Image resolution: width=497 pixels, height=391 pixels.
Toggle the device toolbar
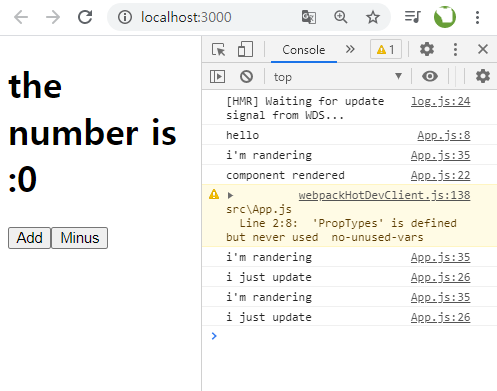[x=245, y=49]
